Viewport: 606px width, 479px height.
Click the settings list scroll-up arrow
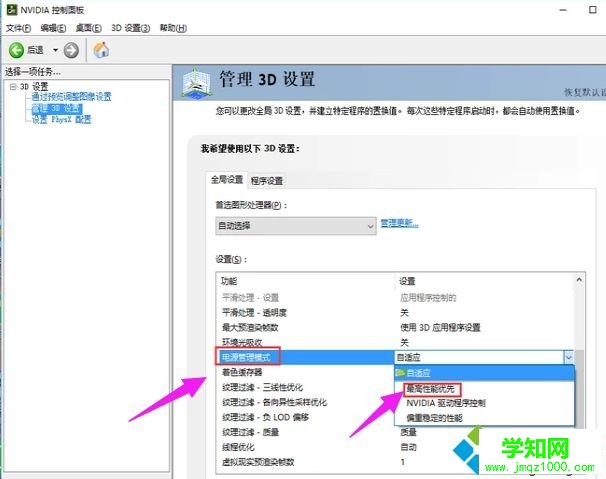pos(579,280)
